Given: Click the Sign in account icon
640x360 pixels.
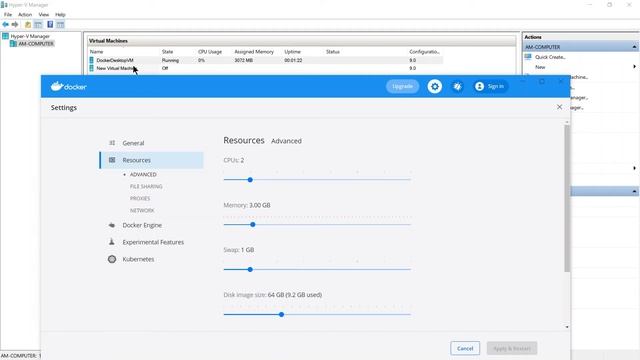Looking at the screenshot, I should click(480, 87).
